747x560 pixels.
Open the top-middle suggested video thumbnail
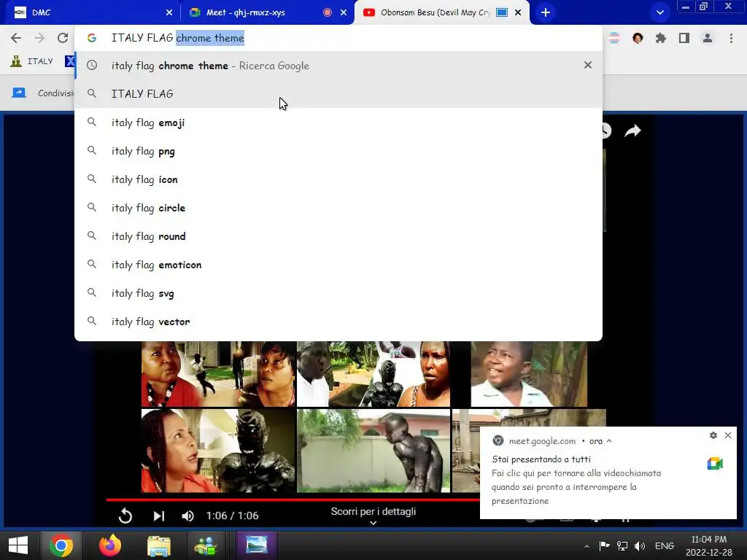point(373,374)
